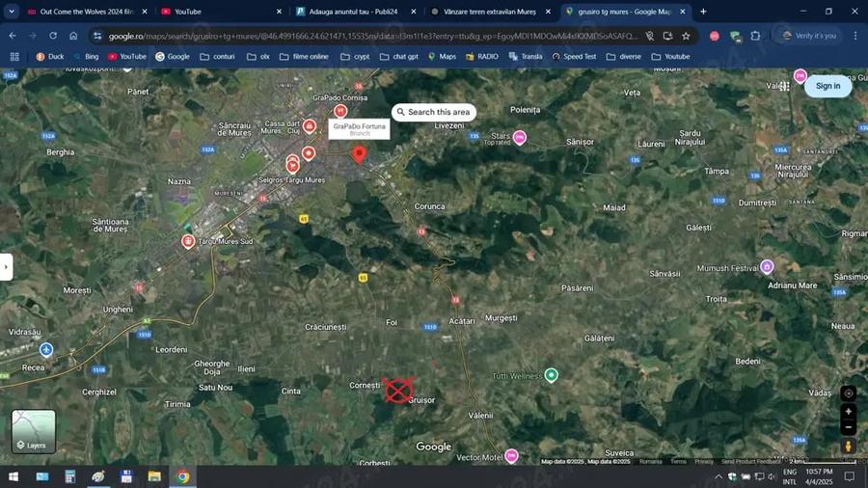The image size is (868, 488).
Task: Click the 2 km map scale bar
Action: (823, 461)
